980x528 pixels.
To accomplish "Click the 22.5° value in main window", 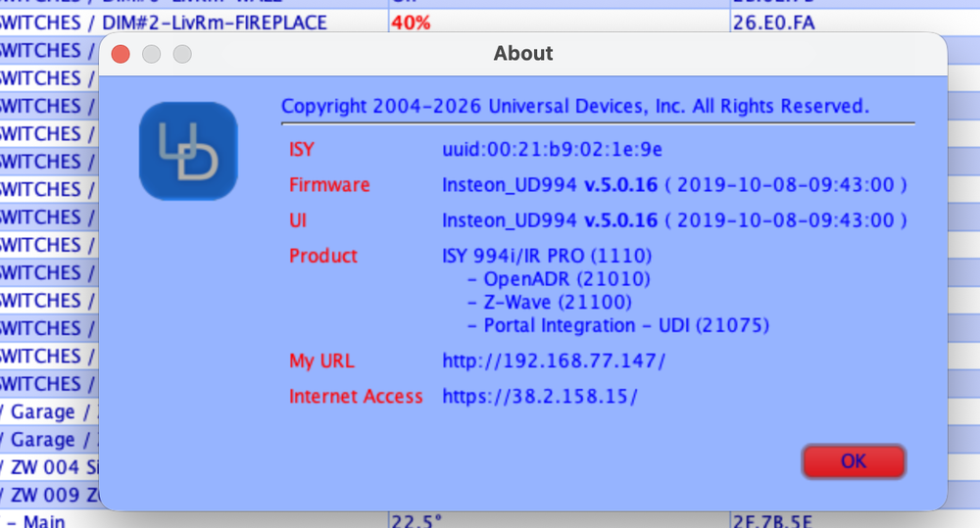I will (x=416, y=521).
